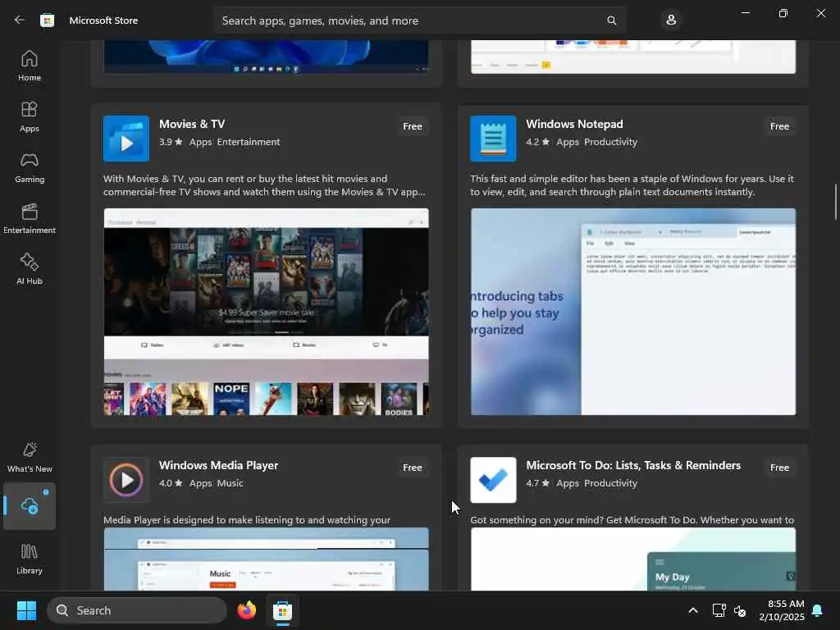840x630 pixels.
Task: Click the Windows Notepad app icon
Action: pos(493,139)
